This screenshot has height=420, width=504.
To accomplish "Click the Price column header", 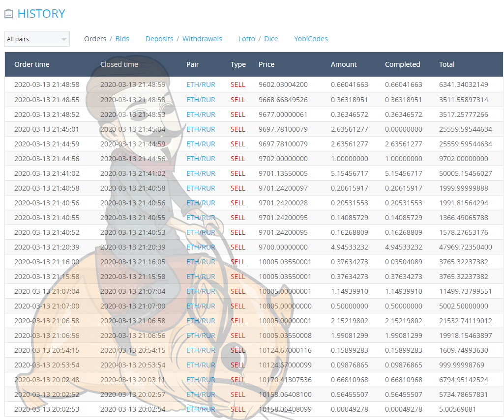I will click(267, 64).
